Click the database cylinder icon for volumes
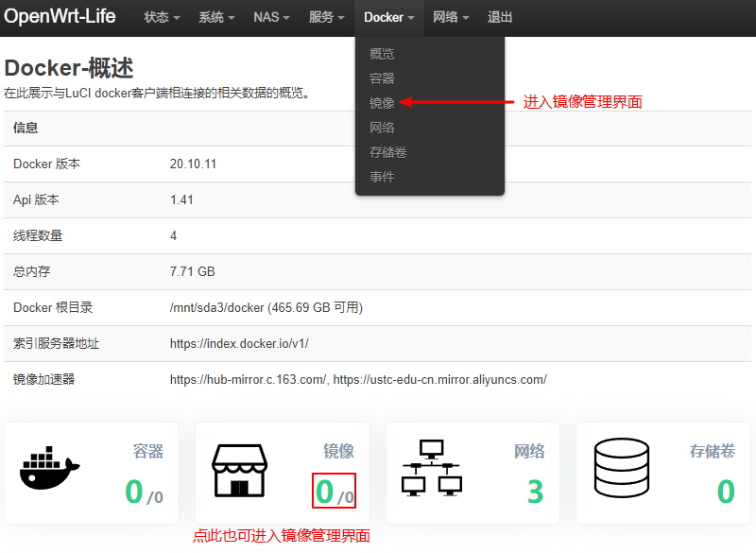Screen dimensions: 756x553 coord(622,468)
